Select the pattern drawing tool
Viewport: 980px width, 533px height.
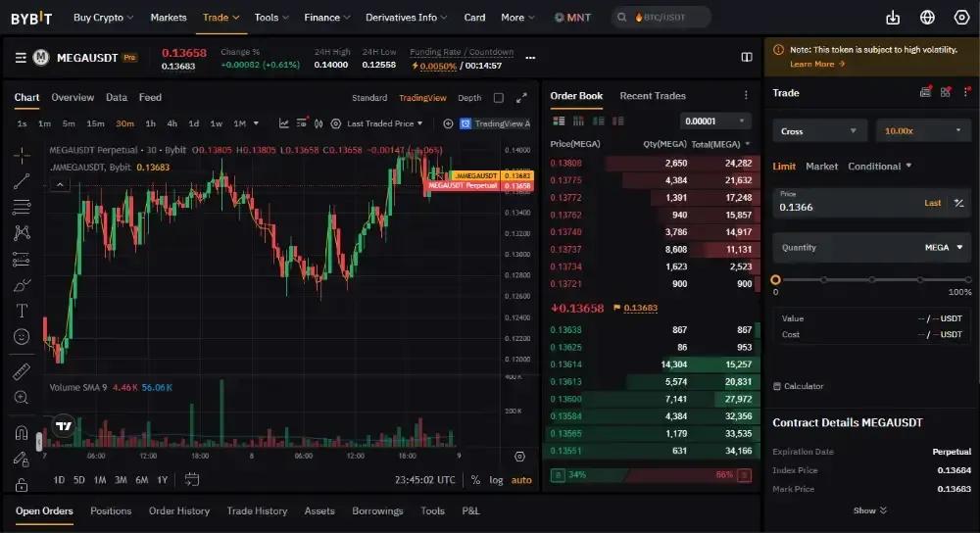(22, 233)
